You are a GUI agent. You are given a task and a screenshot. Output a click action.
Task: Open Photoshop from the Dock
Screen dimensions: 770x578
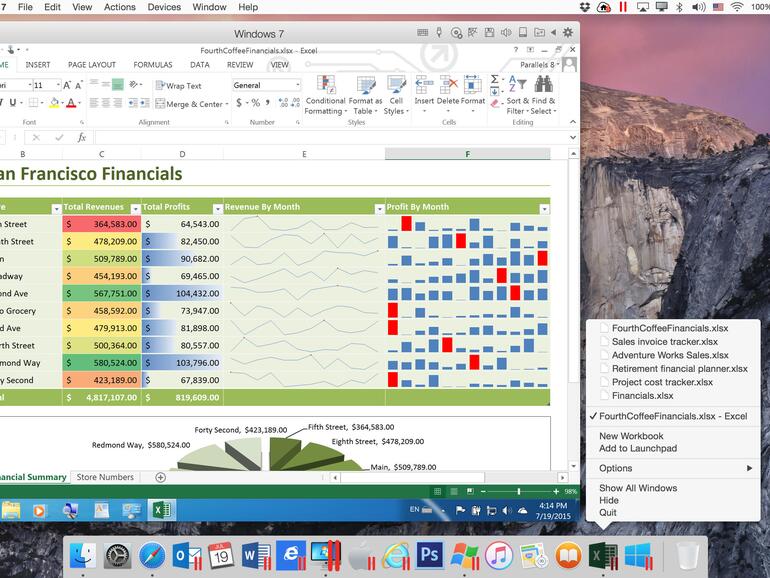coord(429,555)
